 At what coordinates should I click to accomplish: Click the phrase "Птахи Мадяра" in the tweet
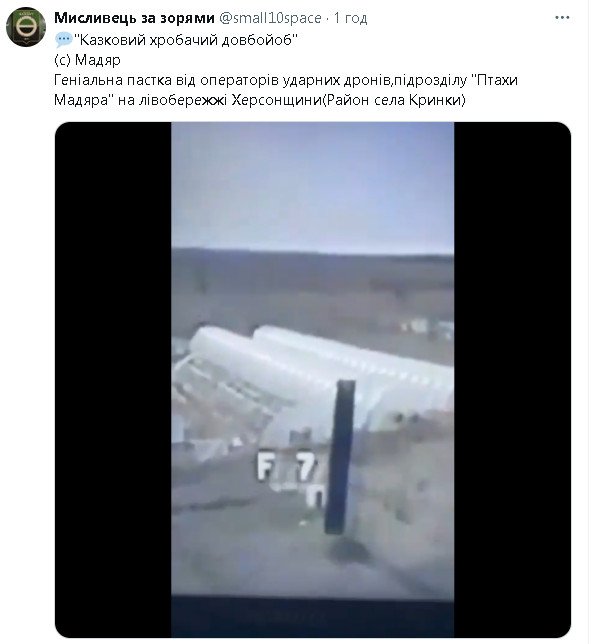(x=288, y=90)
